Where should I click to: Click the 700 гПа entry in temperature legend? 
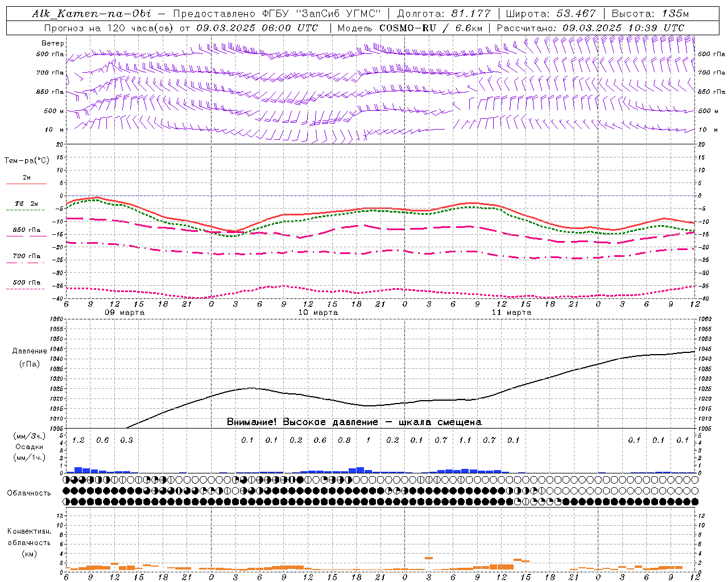[x=26, y=256]
